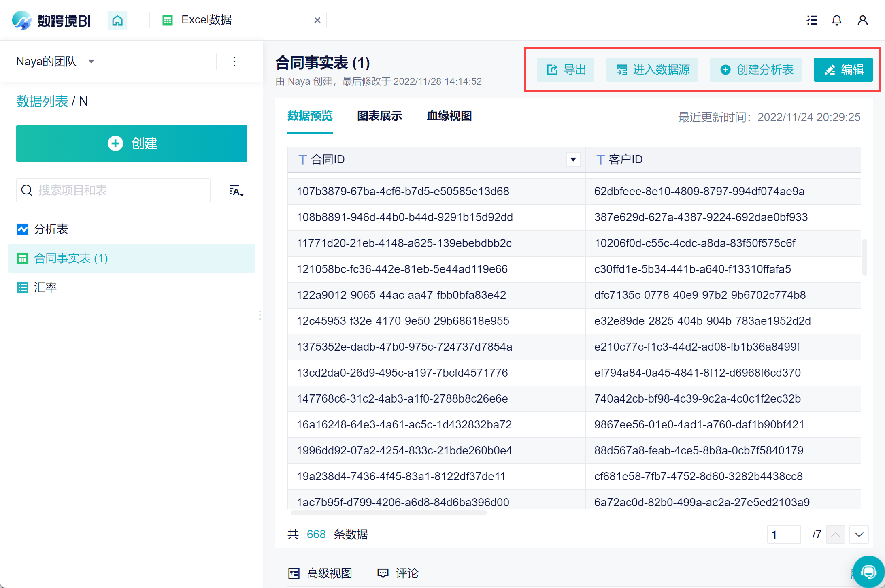Click the 导出 export button

[x=566, y=70]
